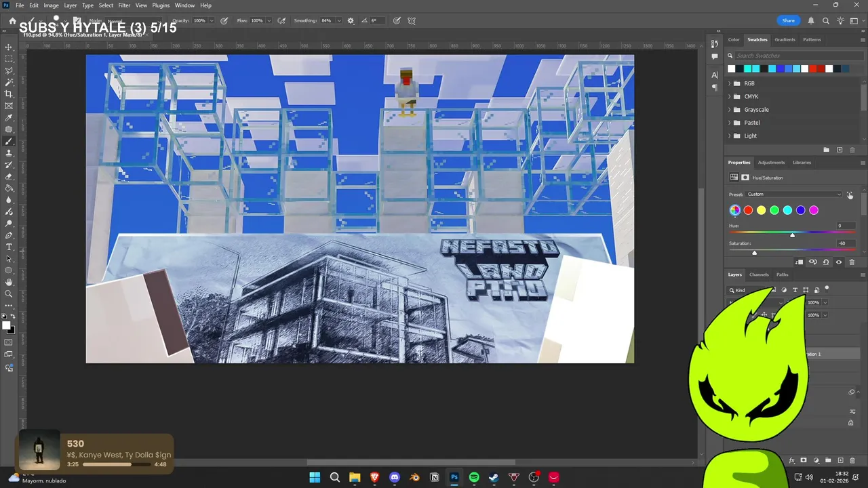The width and height of the screenshot is (868, 488).
Task: Select the Horizontal Type tool
Action: point(9,247)
